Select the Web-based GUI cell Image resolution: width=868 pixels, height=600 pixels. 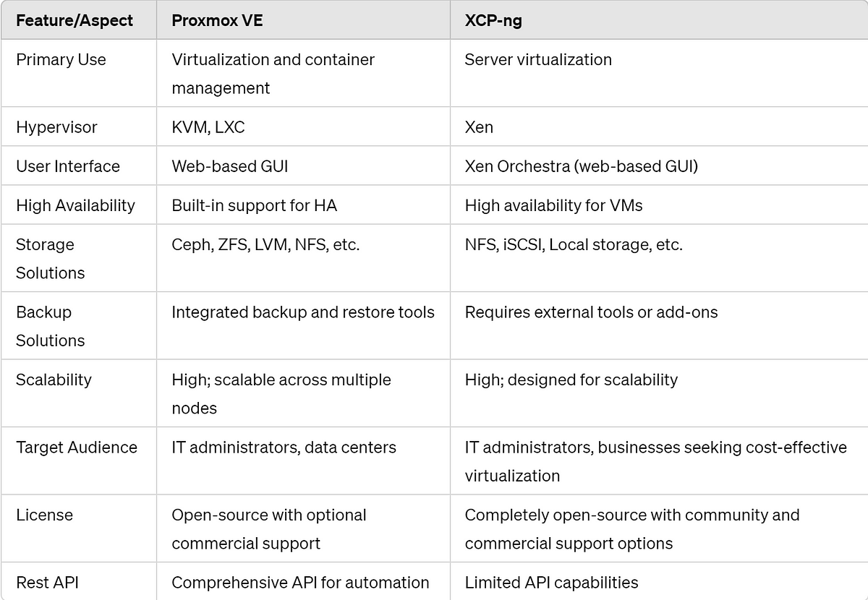tap(230, 166)
